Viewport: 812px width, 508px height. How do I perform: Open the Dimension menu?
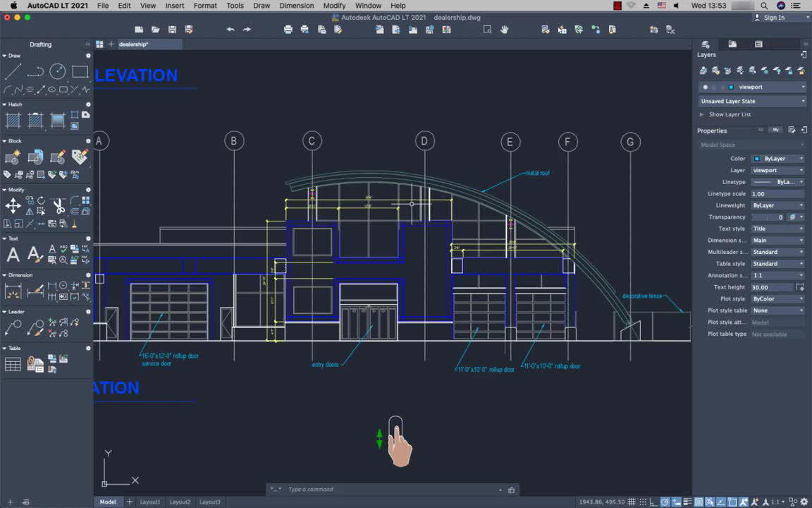pos(297,6)
